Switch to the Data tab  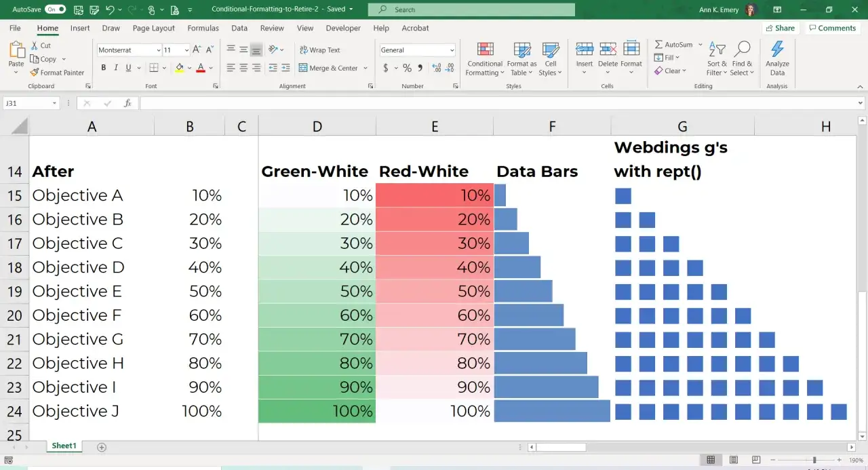[239, 28]
